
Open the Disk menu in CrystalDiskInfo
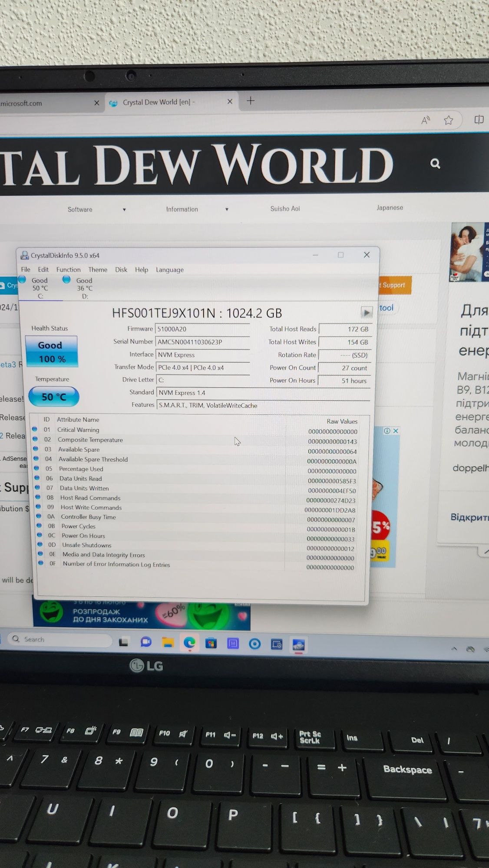pos(121,270)
